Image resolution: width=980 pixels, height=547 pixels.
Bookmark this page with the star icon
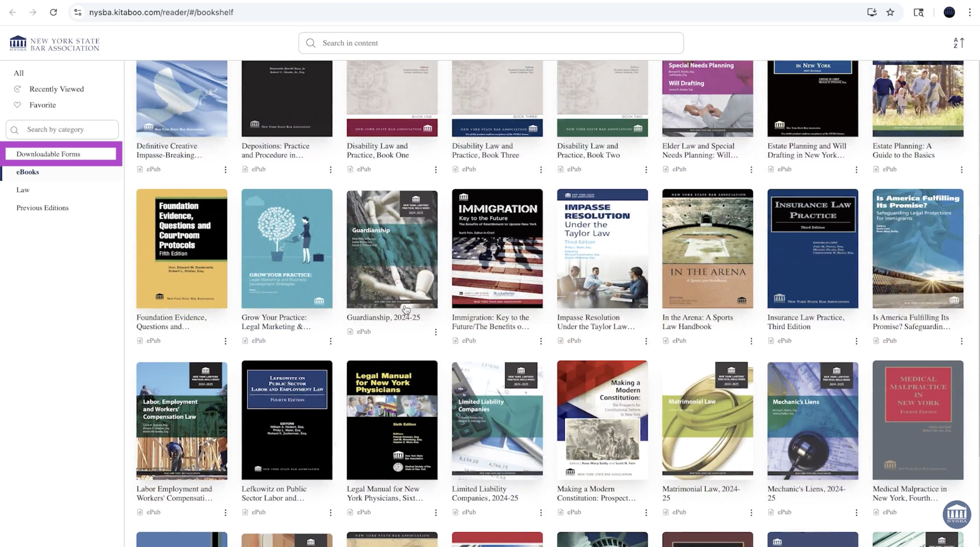click(890, 12)
